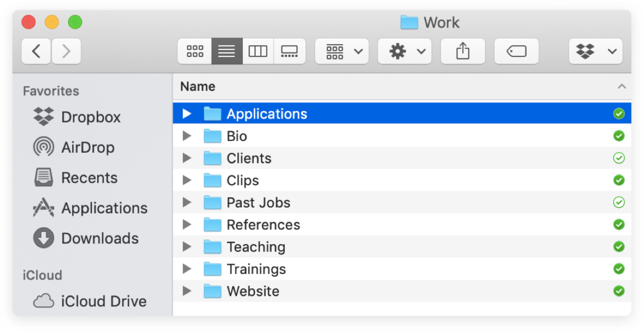Open the Share menu in toolbar

(x=463, y=51)
